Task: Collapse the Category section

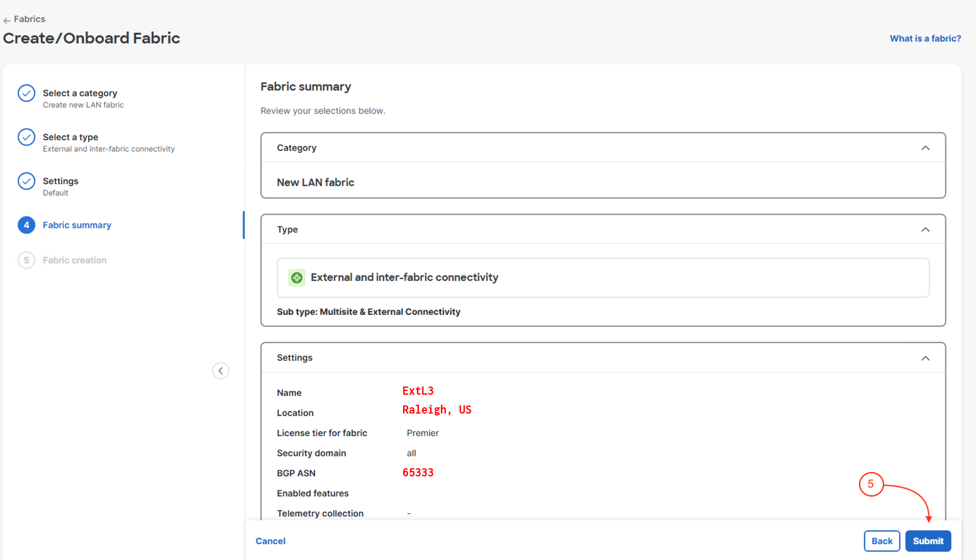Action: [x=925, y=148]
